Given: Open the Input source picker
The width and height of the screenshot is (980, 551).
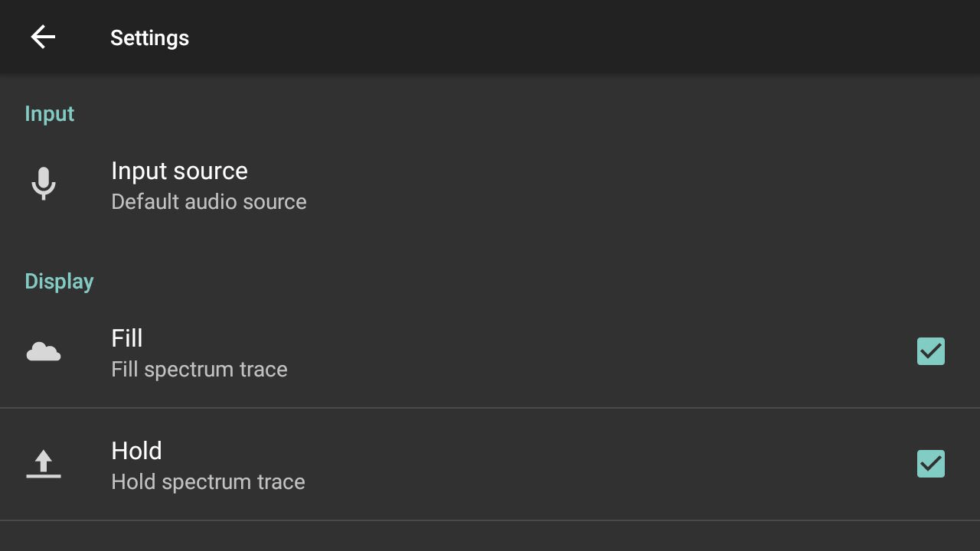Looking at the screenshot, I should (179, 171).
